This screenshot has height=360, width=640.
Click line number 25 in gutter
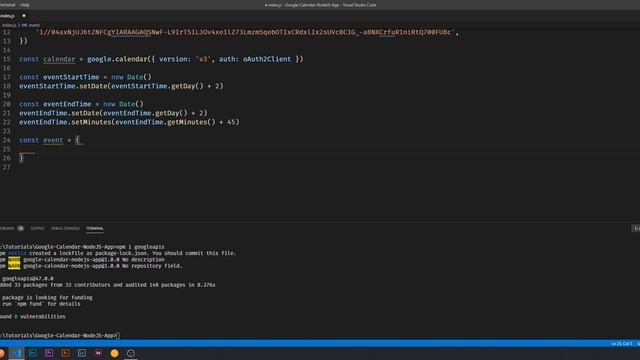point(7,149)
